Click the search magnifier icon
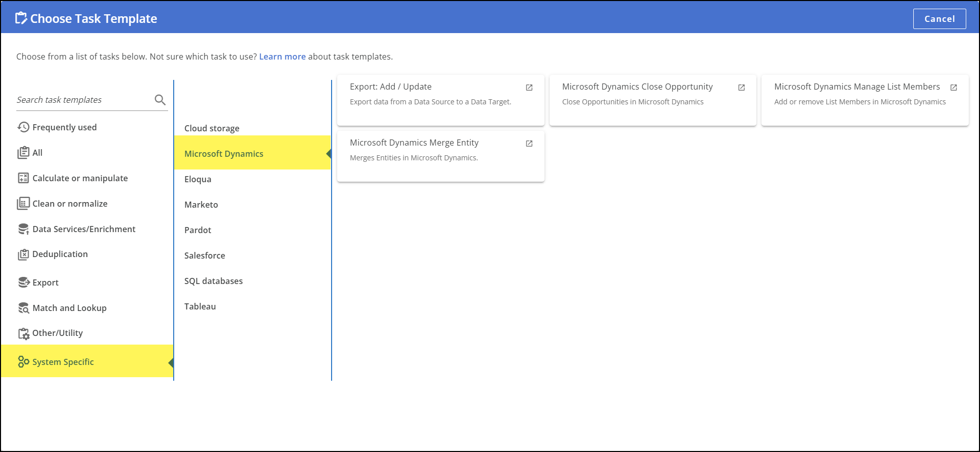The image size is (980, 452). tap(160, 100)
